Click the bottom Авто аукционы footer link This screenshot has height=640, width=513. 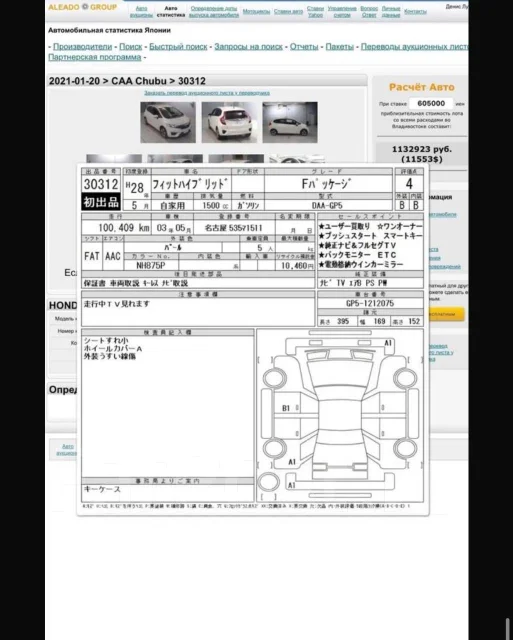click(x=67, y=449)
